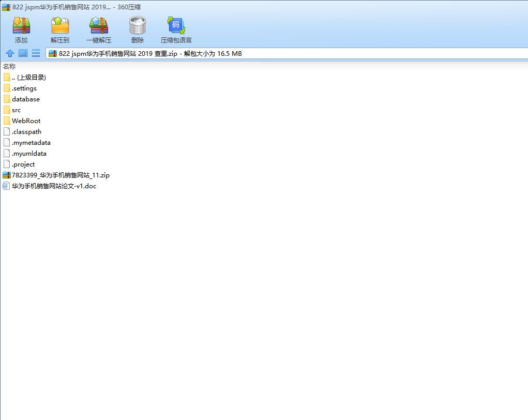Select the '.myumldata' name text
The width and height of the screenshot is (528, 420).
tap(29, 153)
